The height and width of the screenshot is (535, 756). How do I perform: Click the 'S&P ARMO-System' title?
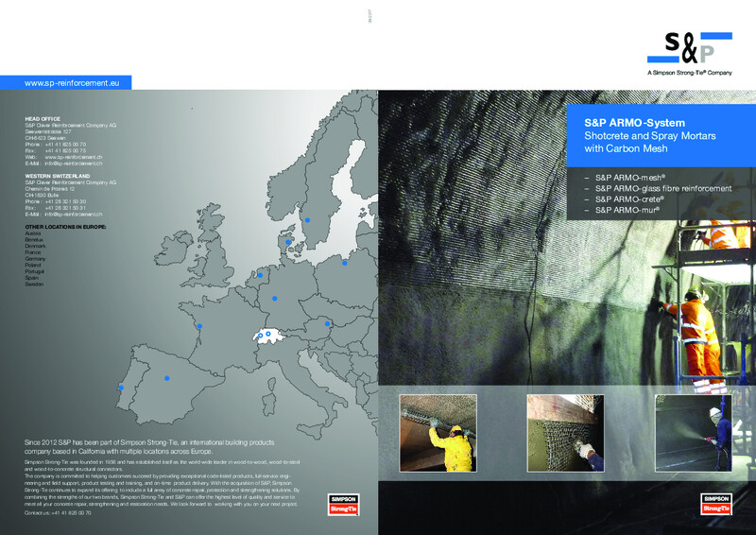click(x=634, y=123)
